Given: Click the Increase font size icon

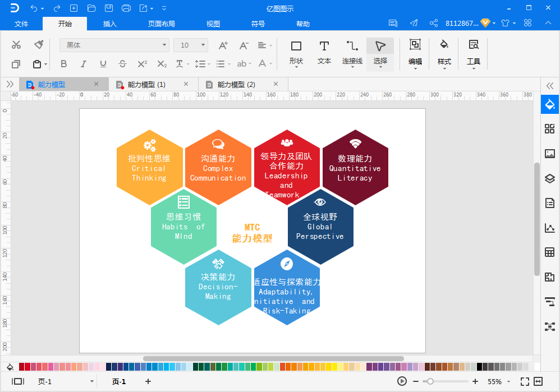Looking at the screenshot, I should [223, 45].
